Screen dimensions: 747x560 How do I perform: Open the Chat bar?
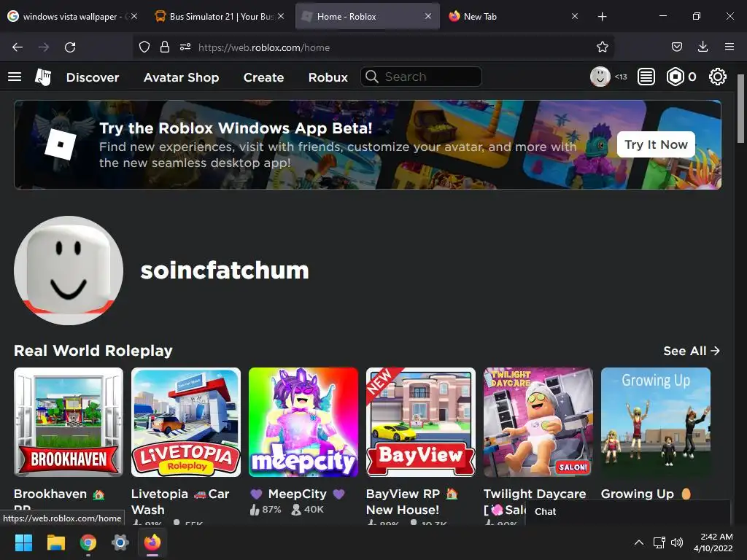click(x=628, y=512)
